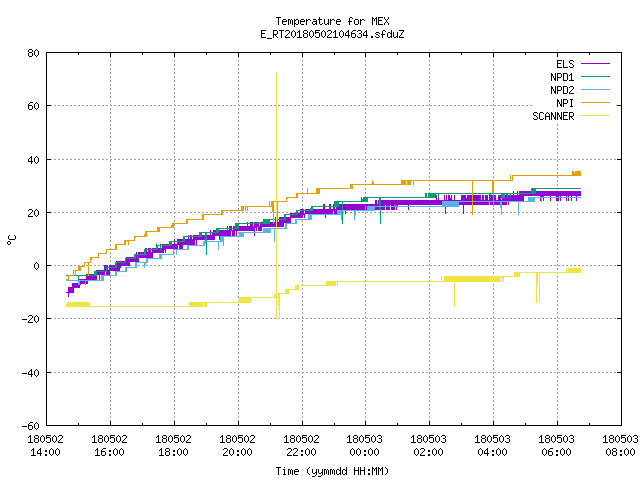The height and width of the screenshot is (480, 640).
Task: Click the SCANNER legend label
Action: tap(553, 116)
